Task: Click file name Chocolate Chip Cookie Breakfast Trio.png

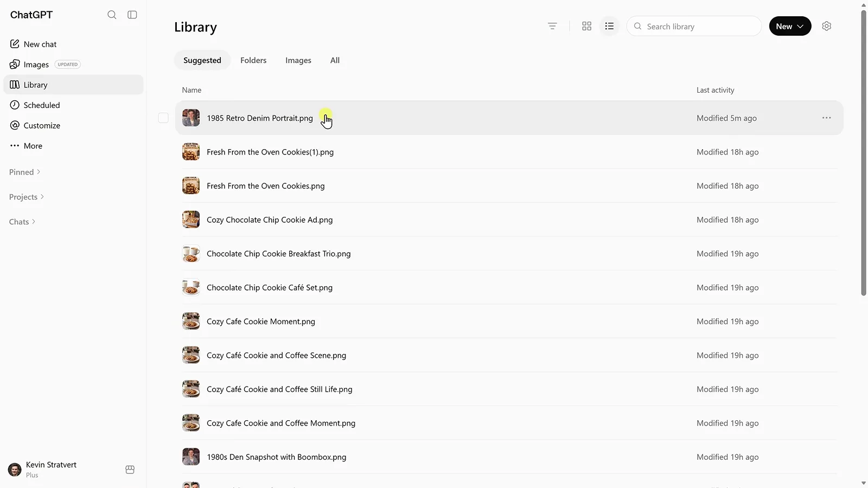Action: click(x=279, y=253)
